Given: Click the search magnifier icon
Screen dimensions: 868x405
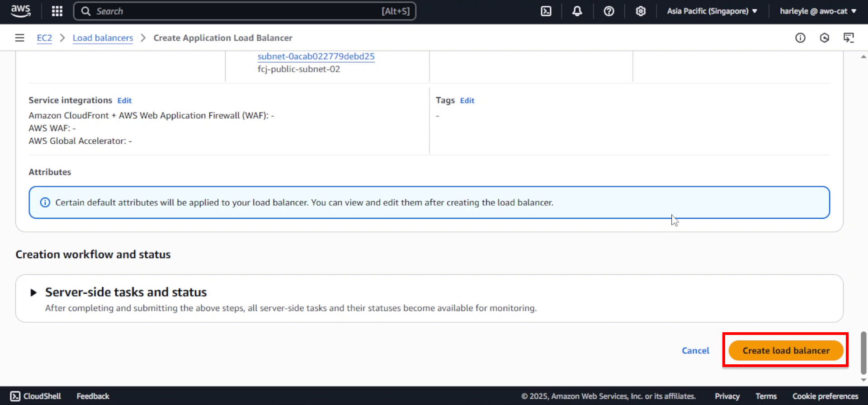Looking at the screenshot, I should pos(86,11).
